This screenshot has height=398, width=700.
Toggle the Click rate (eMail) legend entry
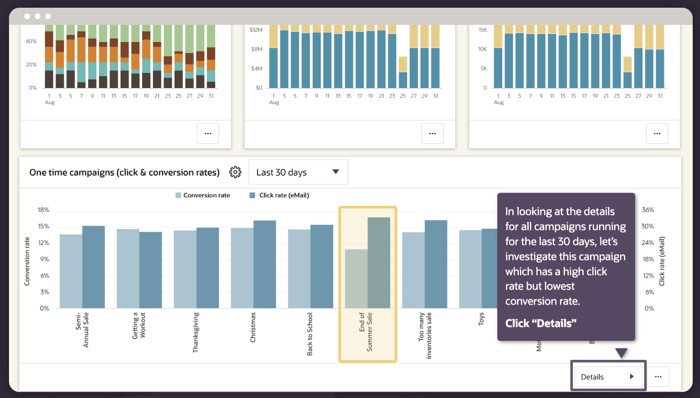(279, 195)
